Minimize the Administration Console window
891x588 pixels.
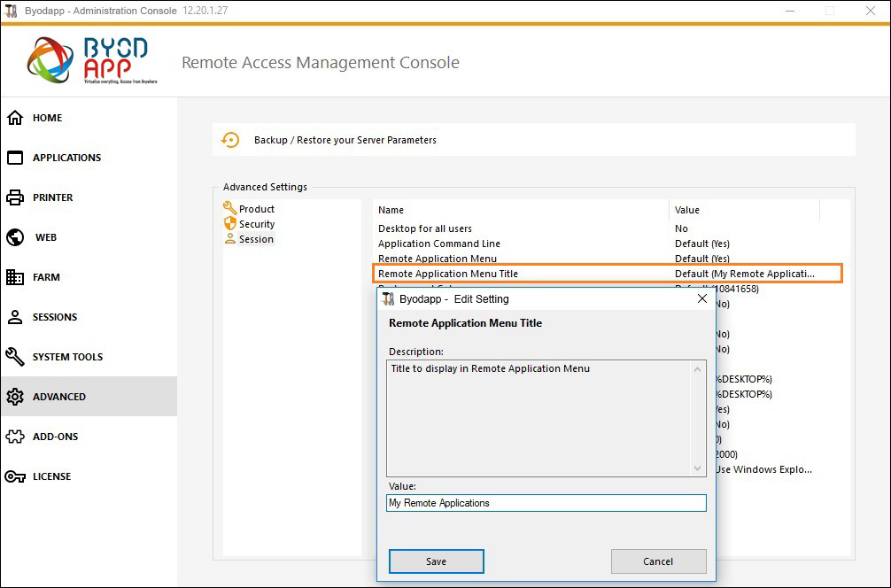[x=790, y=11]
